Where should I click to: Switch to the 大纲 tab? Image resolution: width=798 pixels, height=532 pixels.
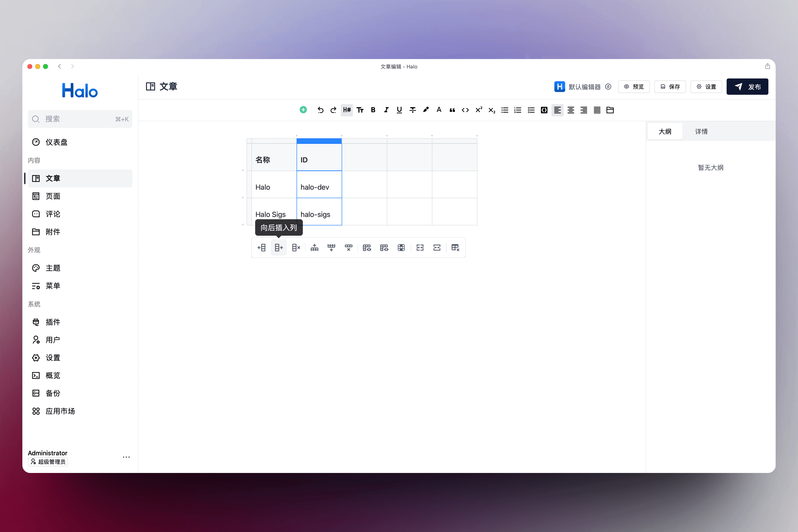[665, 132]
